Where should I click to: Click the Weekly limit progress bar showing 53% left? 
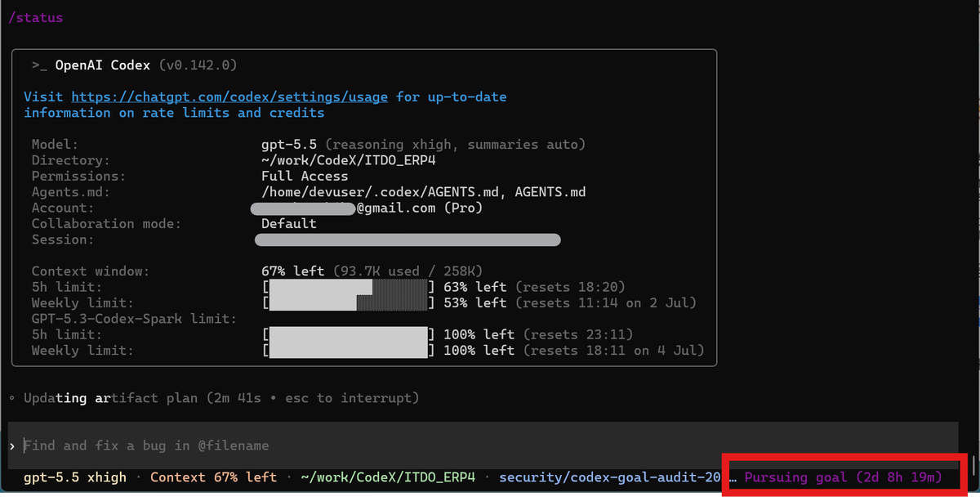coord(349,302)
